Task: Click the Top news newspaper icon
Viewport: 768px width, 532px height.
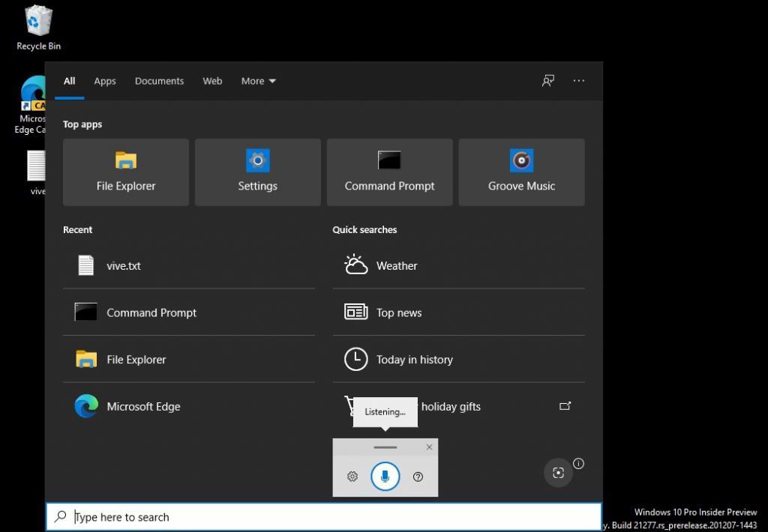Action: 356,312
